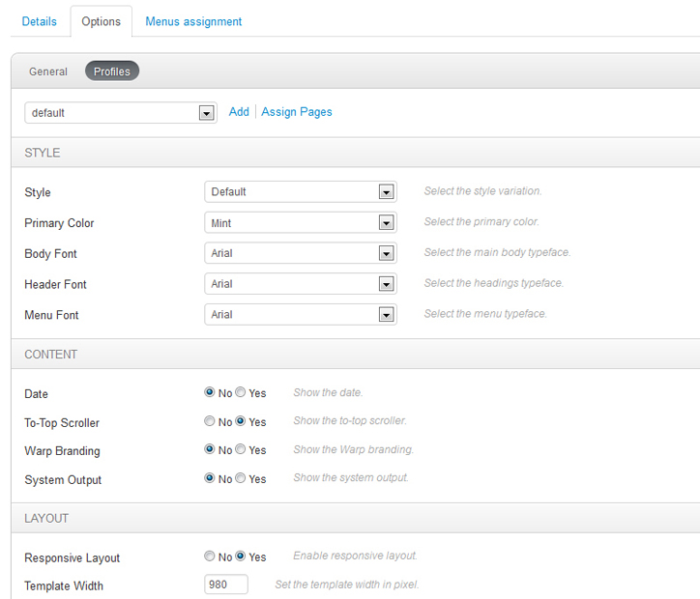The height and width of the screenshot is (599, 700).
Task: Switch to the Details tab
Action: point(40,21)
